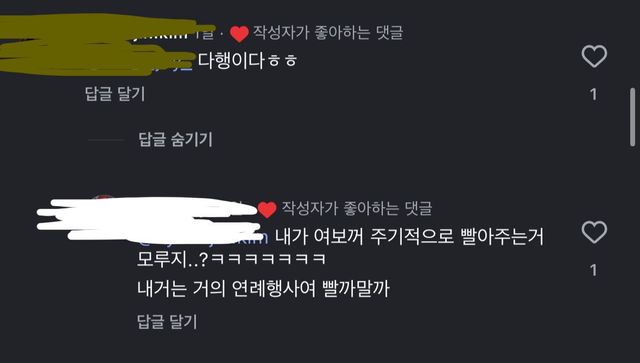This screenshot has width=640, height=363.
Task: Like the '다행이다ㅎㅎ' comment with heart outline
Action: 594,56
